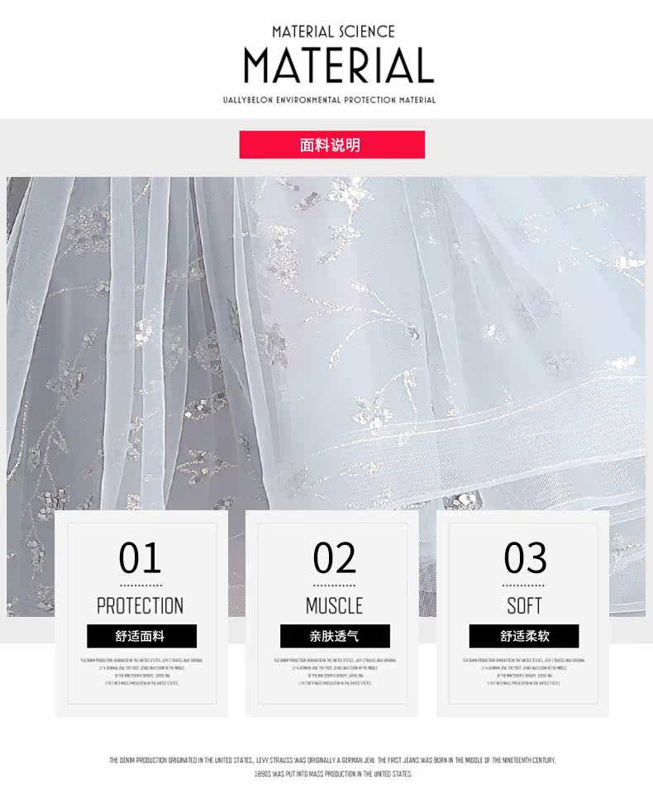Click the MATERIAL SCIENCE subtitle text
Screen dimensions: 653x812
tap(333, 31)
